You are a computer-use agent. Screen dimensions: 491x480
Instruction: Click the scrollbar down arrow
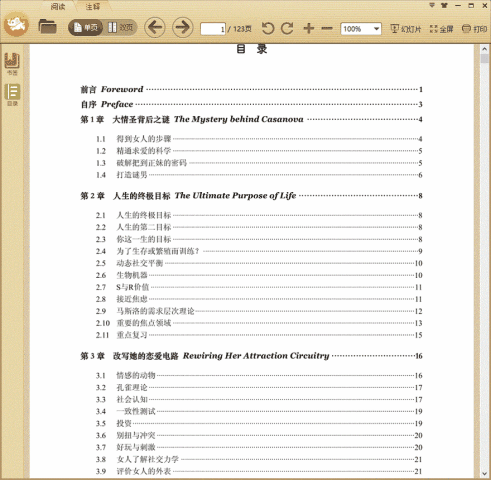484,474
